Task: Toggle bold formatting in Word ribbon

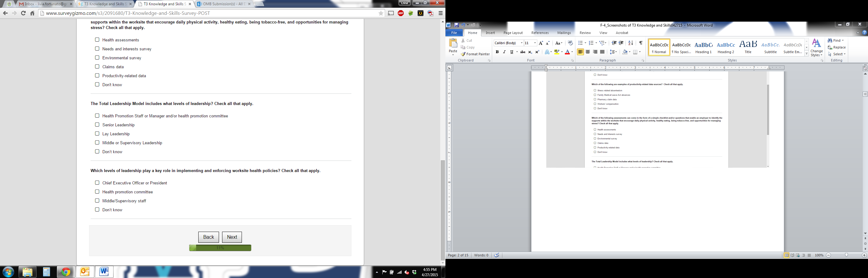Action: (497, 52)
